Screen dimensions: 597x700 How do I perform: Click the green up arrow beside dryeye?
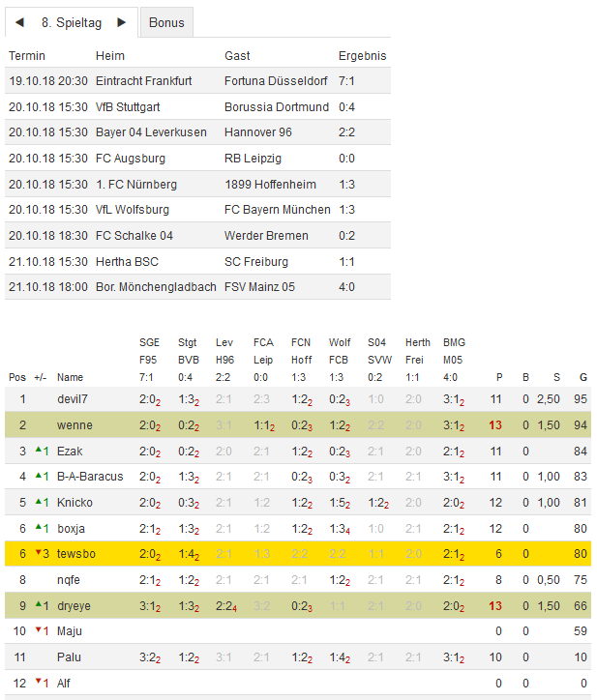[39, 605]
